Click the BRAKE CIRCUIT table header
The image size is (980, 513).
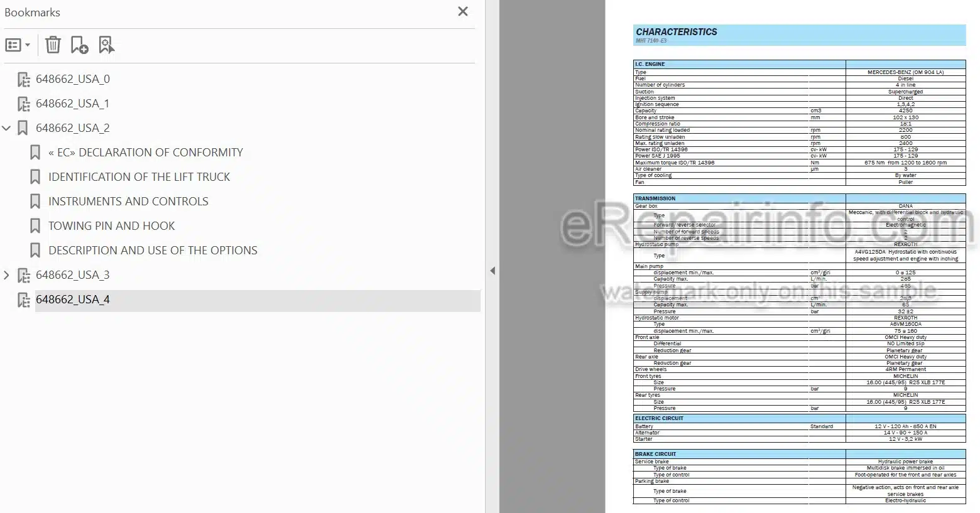tap(655, 454)
